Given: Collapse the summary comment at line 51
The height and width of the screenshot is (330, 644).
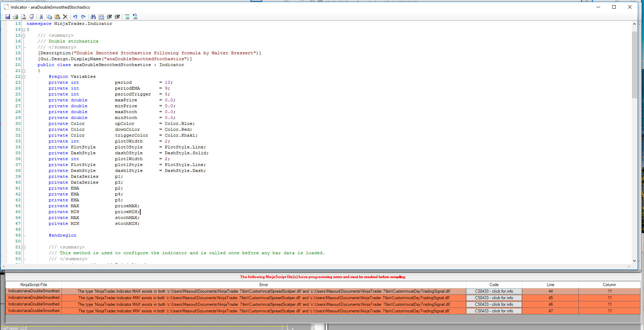Looking at the screenshot, I should (23, 247).
